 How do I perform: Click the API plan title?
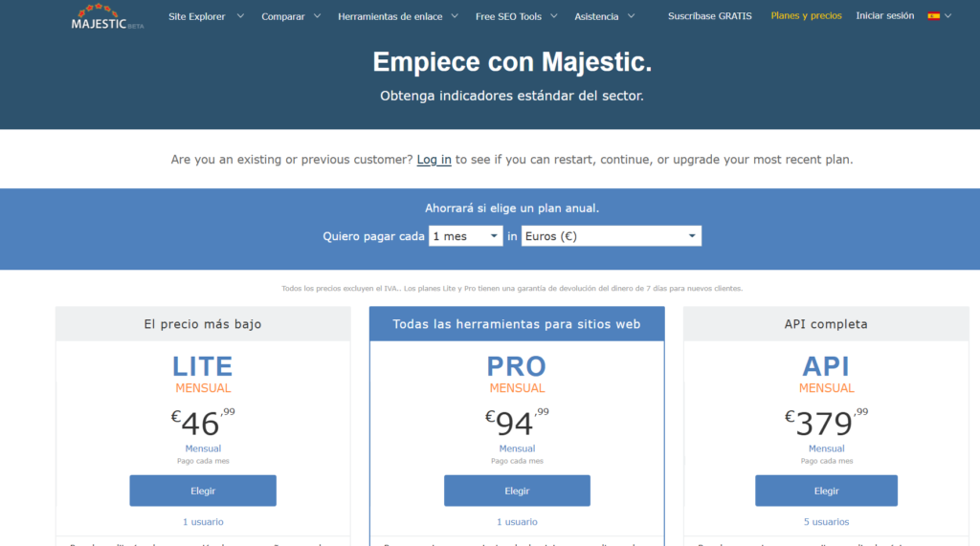[826, 366]
